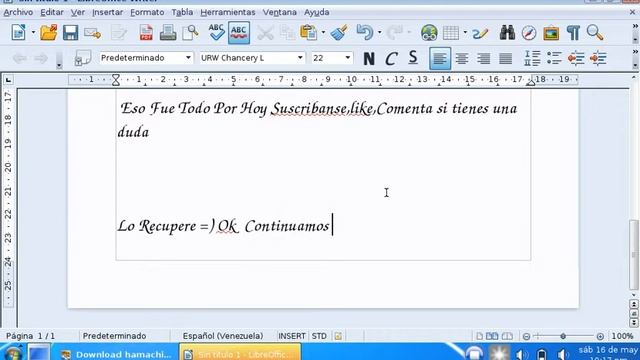Paste from clipboard icon
This screenshot has width=640, height=360.
pyautogui.click(x=309, y=33)
